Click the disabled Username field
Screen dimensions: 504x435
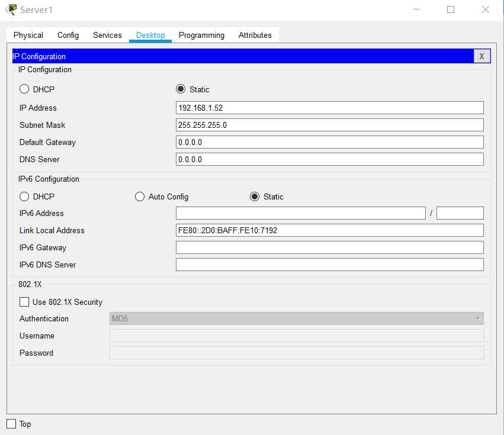(296, 336)
